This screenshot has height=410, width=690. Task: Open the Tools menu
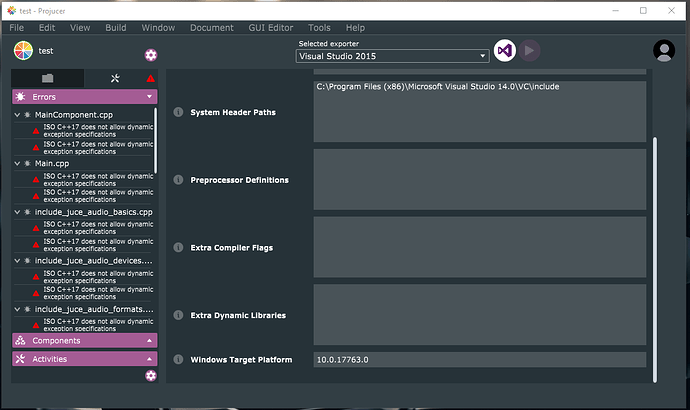click(x=319, y=28)
